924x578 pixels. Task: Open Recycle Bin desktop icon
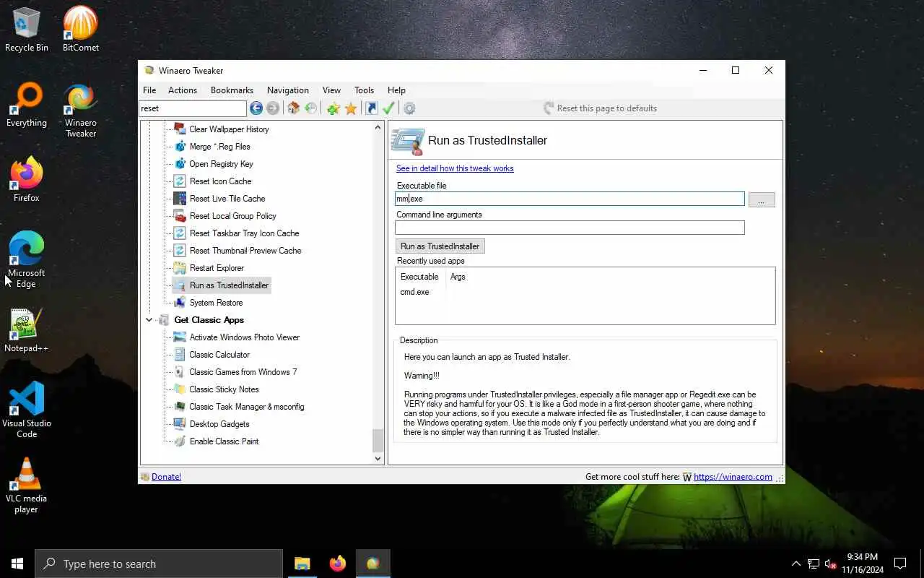(27, 30)
